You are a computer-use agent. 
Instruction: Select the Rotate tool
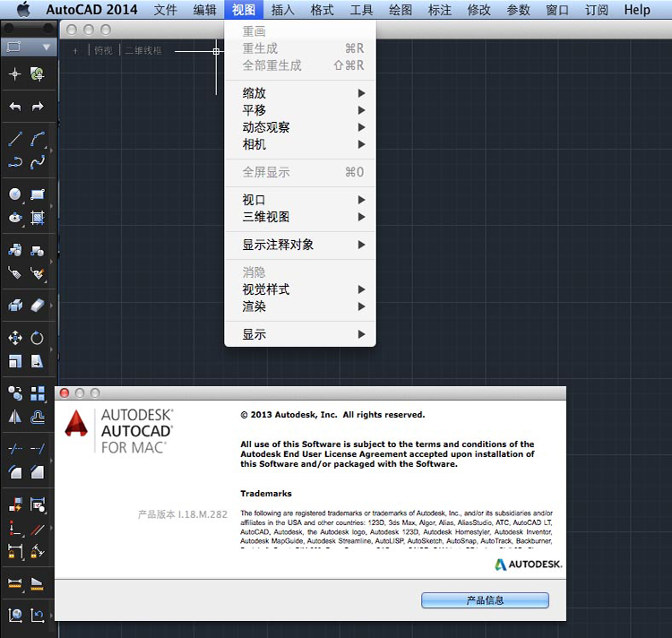coord(38,338)
